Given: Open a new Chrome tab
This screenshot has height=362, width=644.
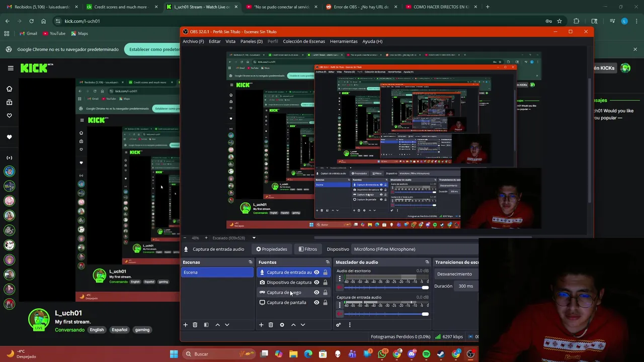Looking at the screenshot, I should pyautogui.click(x=488, y=7).
